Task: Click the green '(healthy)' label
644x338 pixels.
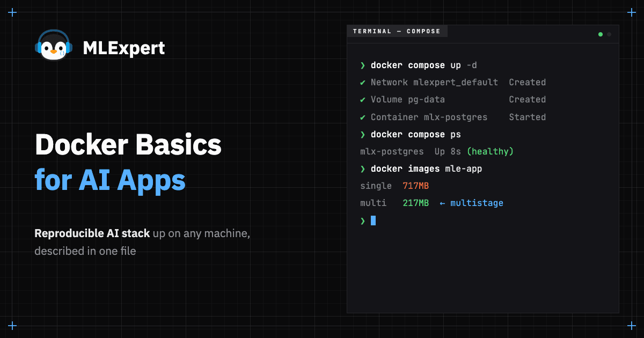Action: [x=490, y=151]
